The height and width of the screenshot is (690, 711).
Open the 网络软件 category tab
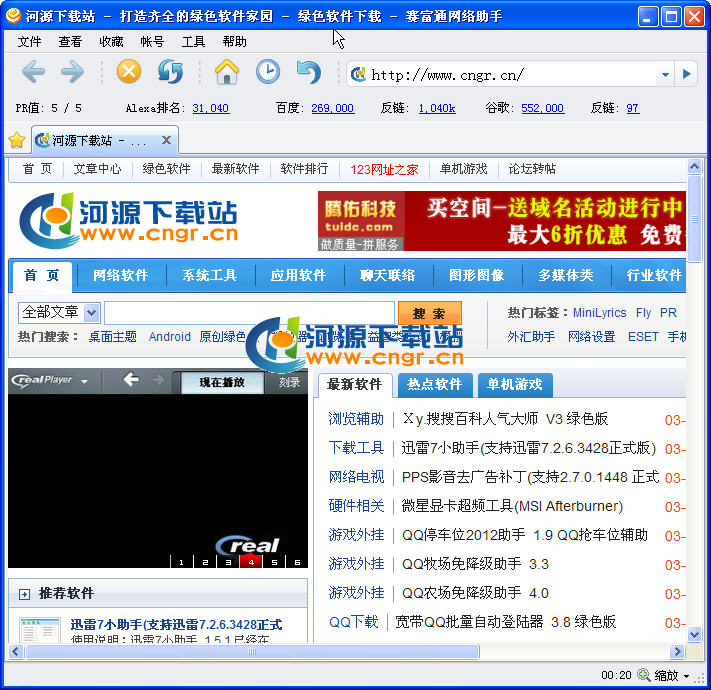[121, 275]
